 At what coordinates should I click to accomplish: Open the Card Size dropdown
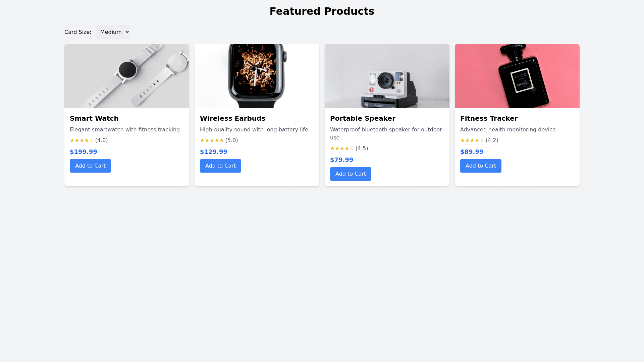point(113,32)
